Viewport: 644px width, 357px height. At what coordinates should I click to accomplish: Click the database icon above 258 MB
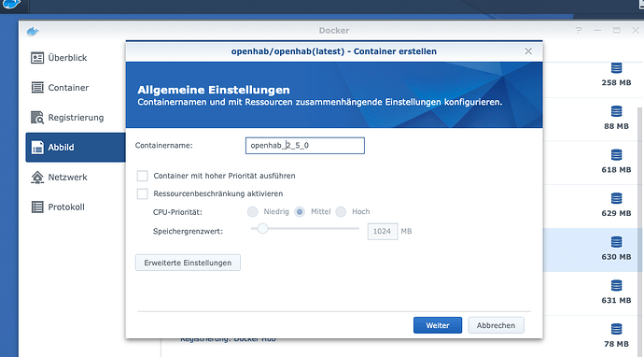click(x=617, y=68)
